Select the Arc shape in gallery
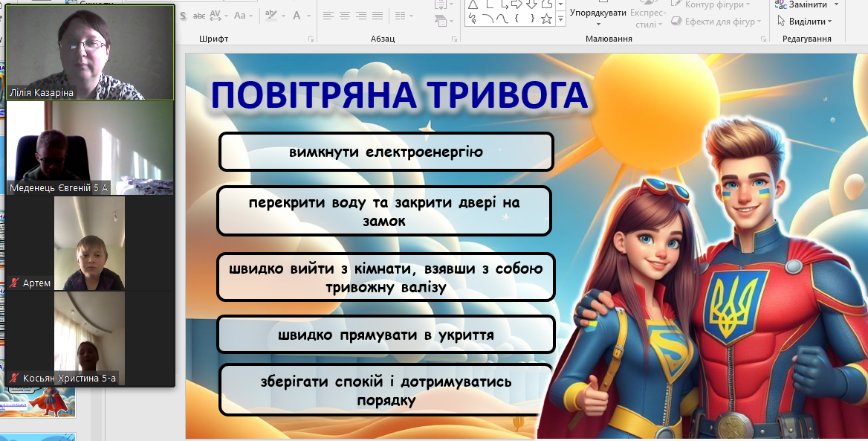 [x=488, y=19]
